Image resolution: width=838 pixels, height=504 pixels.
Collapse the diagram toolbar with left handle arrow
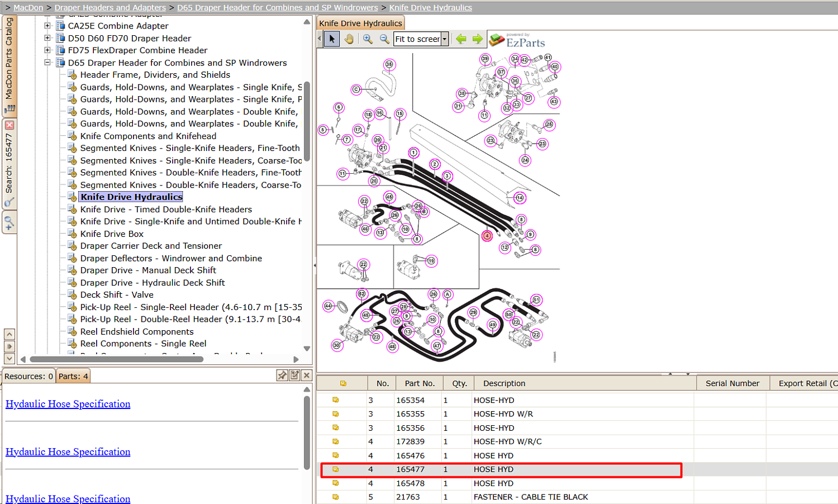click(320, 39)
